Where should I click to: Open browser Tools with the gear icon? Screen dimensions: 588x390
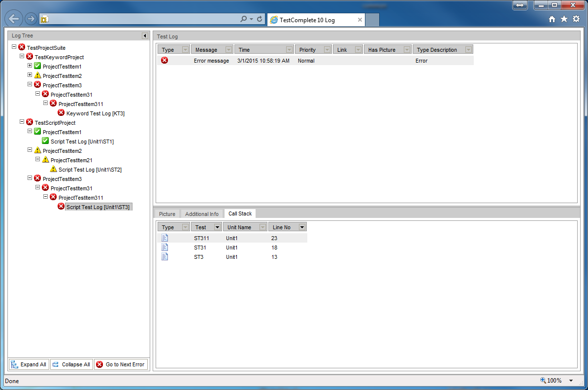click(576, 19)
